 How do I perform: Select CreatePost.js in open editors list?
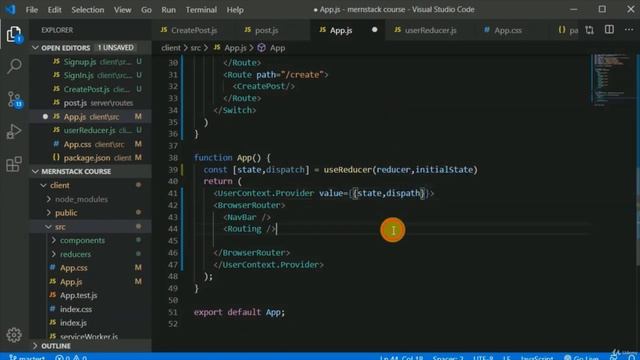(x=91, y=89)
